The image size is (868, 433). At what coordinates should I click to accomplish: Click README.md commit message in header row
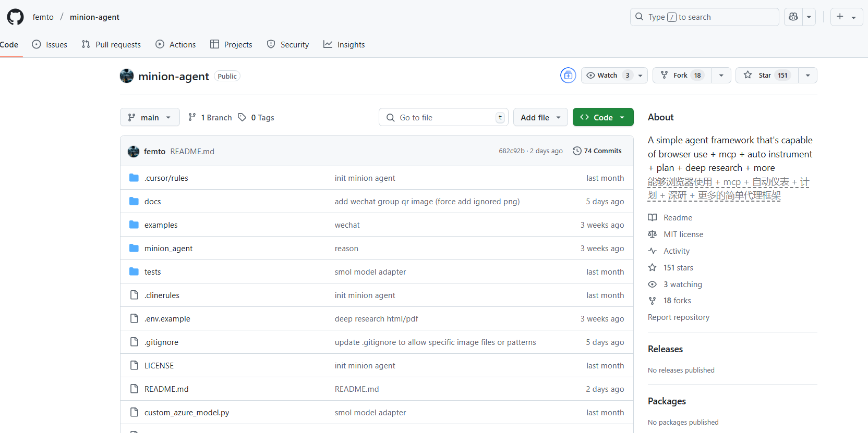(x=192, y=151)
